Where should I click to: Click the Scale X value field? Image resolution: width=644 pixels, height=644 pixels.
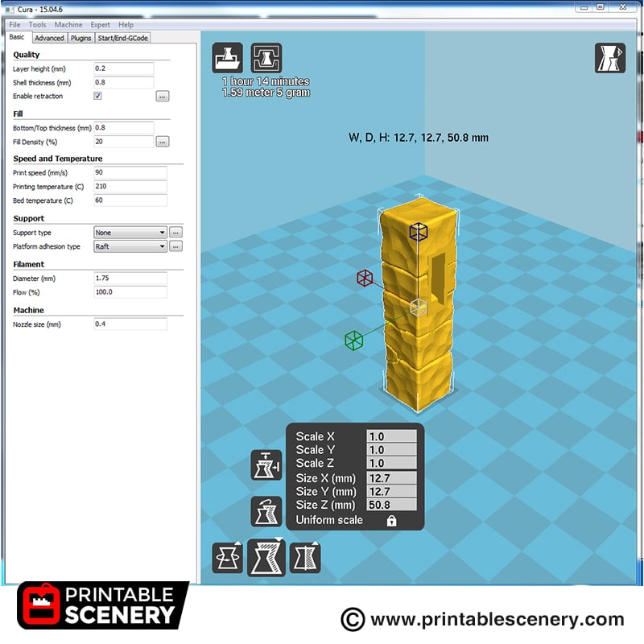[x=391, y=436]
